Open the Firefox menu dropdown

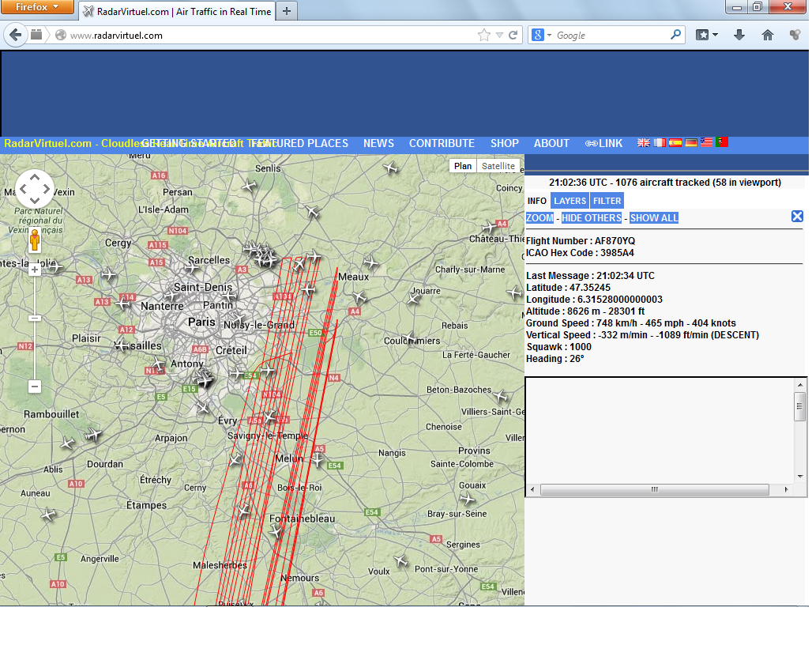[37, 7]
